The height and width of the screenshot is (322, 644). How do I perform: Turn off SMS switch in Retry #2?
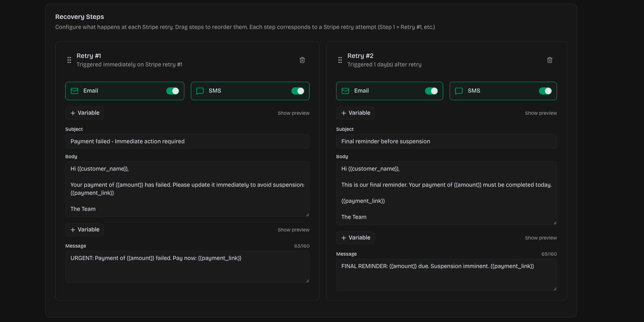pos(545,91)
